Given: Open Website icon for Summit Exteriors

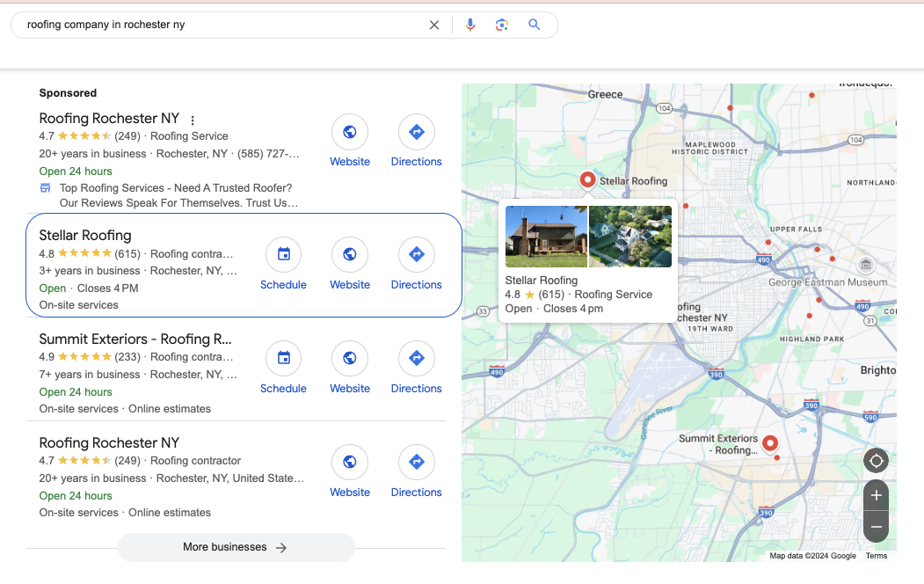Looking at the screenshot, I should pyautogui.click(x=350, y=358).
